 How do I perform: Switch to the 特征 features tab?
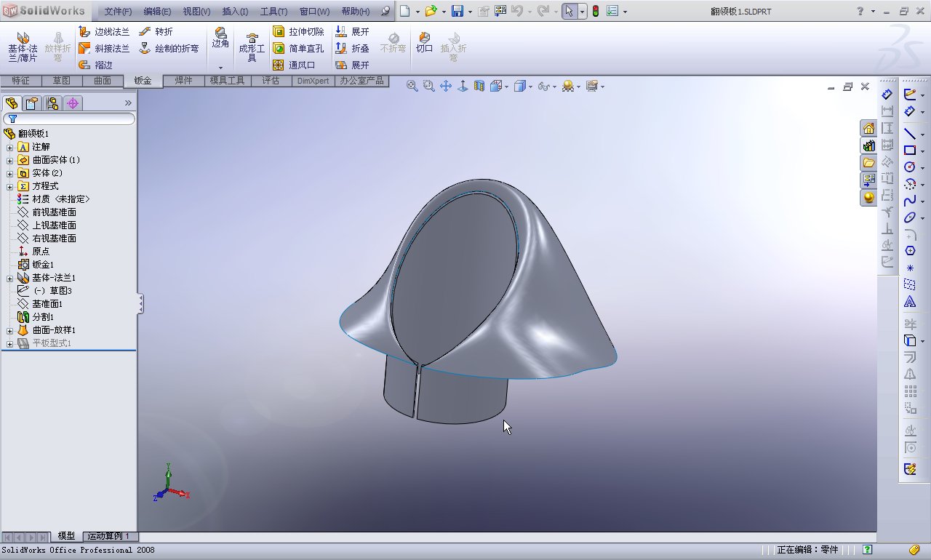21,81
